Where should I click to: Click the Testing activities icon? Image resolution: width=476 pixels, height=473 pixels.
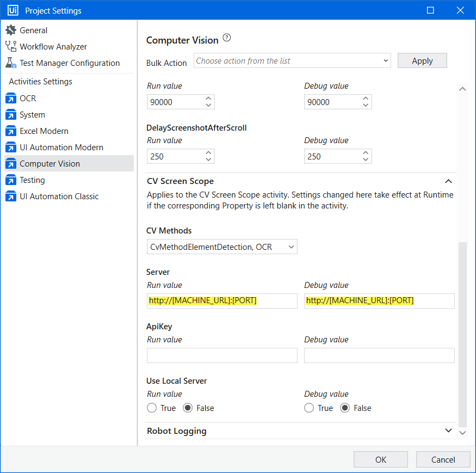tap(11, 180)
